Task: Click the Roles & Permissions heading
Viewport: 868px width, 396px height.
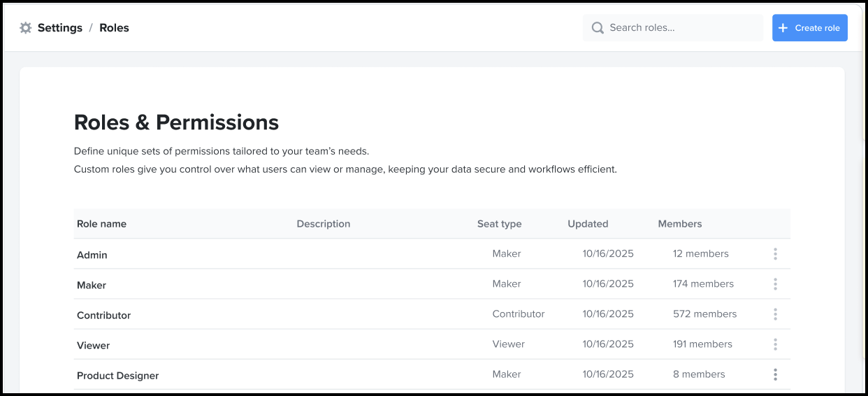Action: (x=177, y=122)
